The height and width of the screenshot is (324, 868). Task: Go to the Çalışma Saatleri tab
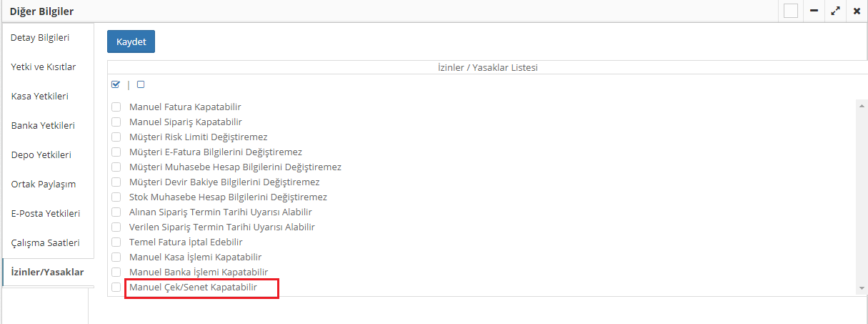point(45,242)
